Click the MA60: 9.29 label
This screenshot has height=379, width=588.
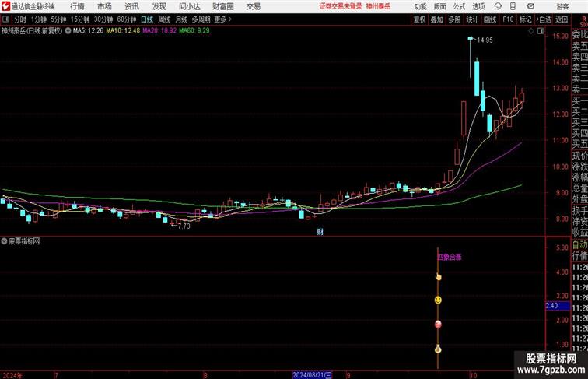[x=194, y=31]
